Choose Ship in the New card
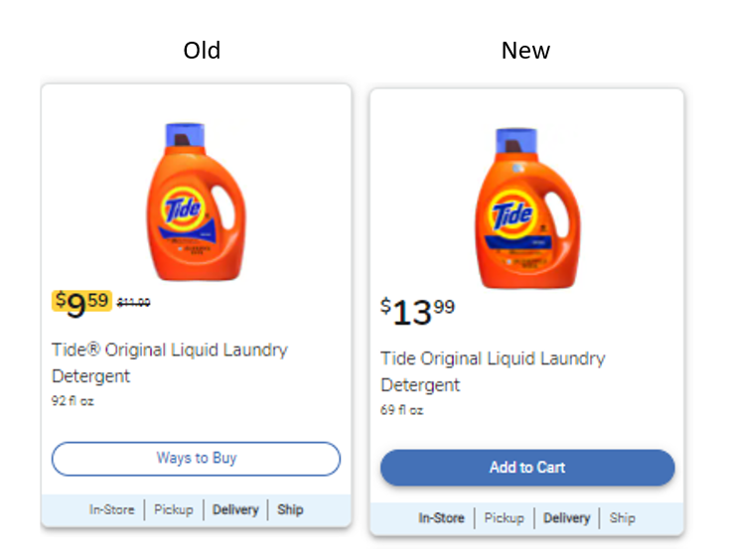731x560 pixels. click(x=622, y=518)
